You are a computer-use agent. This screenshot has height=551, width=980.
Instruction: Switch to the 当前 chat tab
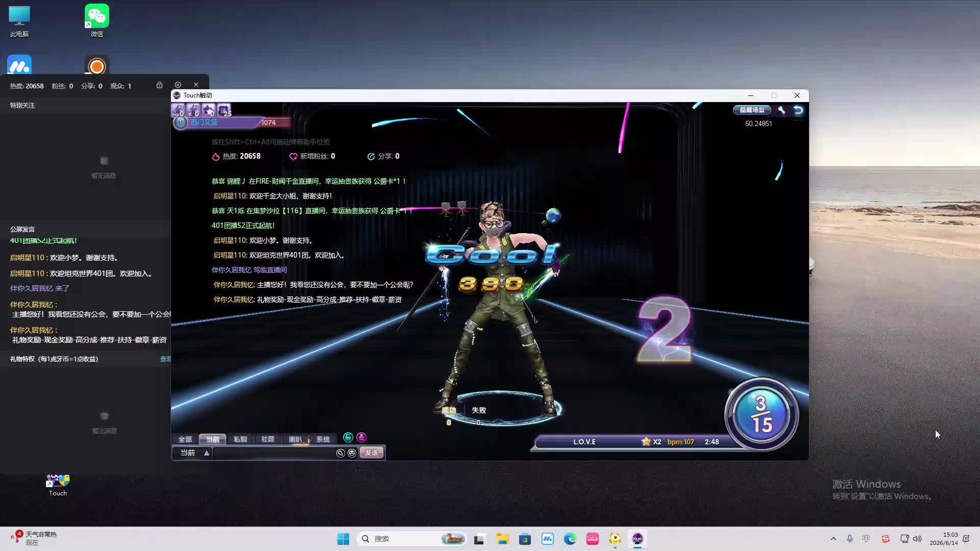pyautogui.click(x=212, y=439)
